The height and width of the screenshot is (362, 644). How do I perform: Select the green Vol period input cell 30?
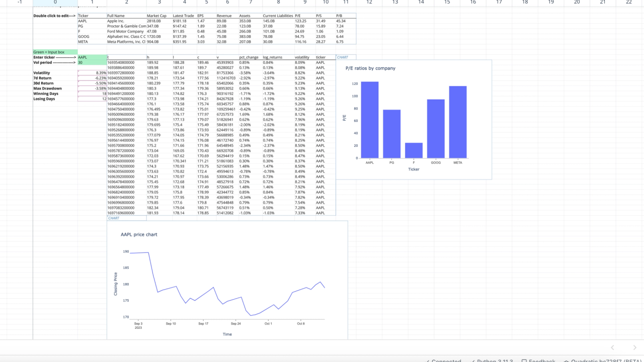pyautogui.click(x=92, y=62)
